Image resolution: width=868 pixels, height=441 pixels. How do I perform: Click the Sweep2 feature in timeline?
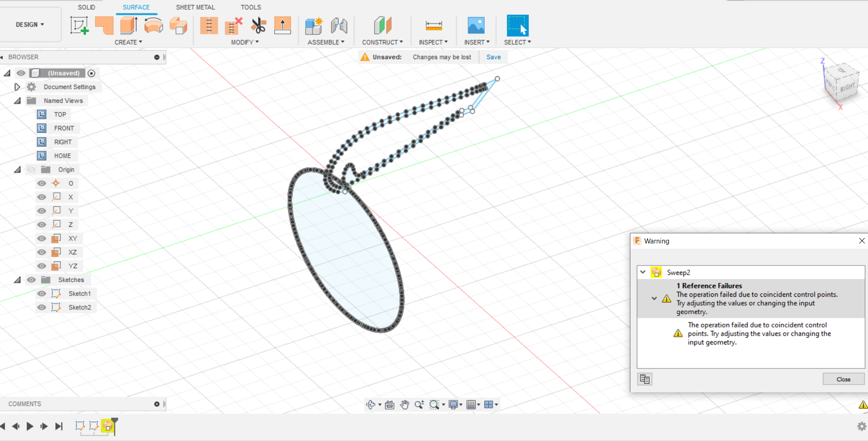(108, 426)
